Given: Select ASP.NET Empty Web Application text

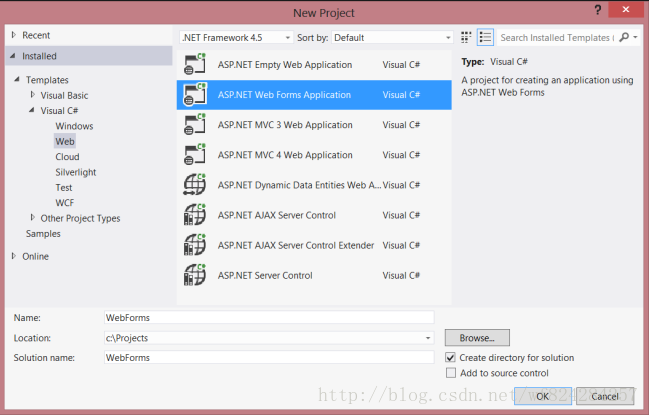Looking at the screenshot, I should [285, 65].
